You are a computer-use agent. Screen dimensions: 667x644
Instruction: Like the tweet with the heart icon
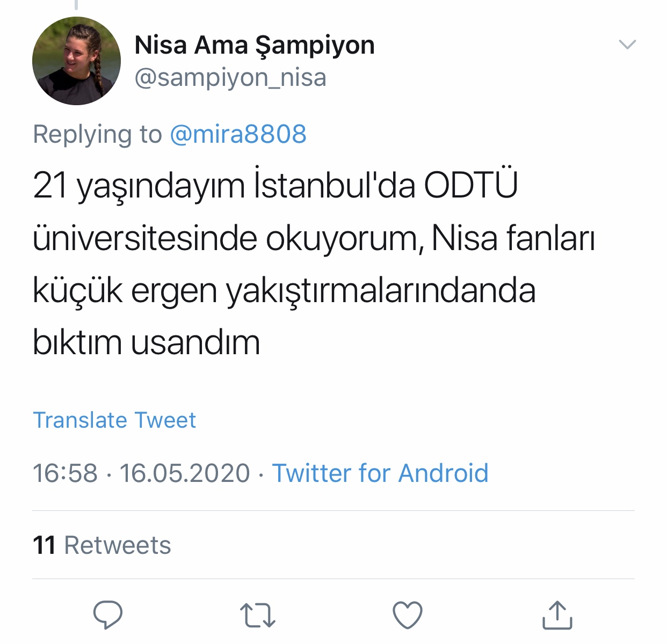click(x=408, y=615)
